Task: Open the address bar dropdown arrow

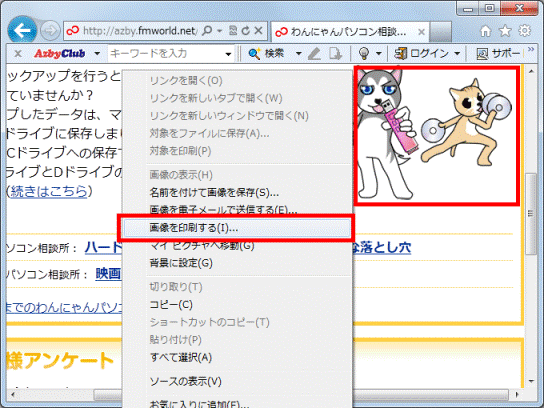Action: tap(219, 31)
